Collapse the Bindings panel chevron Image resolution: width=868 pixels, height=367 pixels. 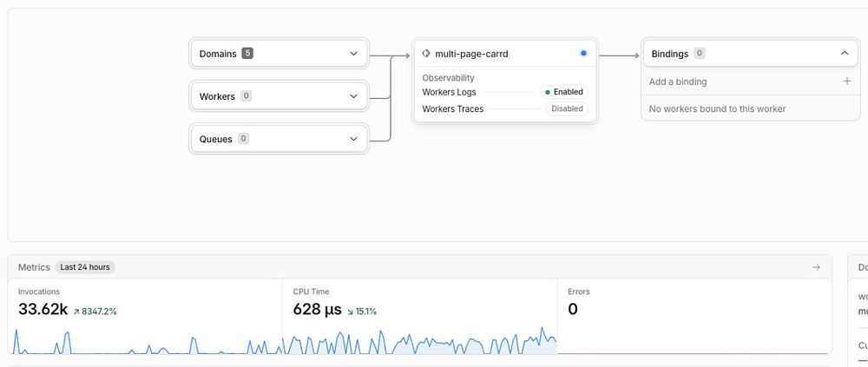click(845, 54)
